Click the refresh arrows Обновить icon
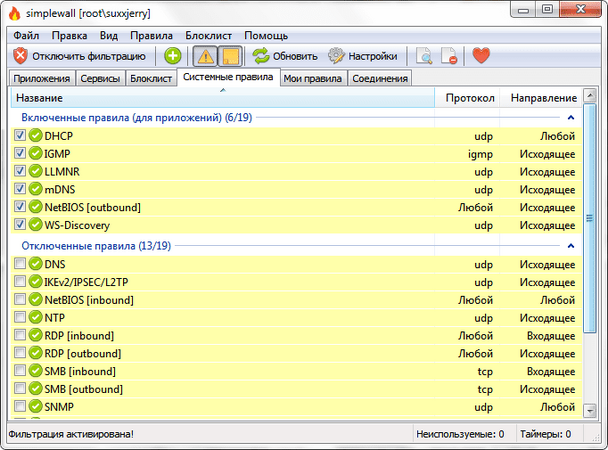Image resolution: width=608 pixels, height=450 pixels. point(261,56)
